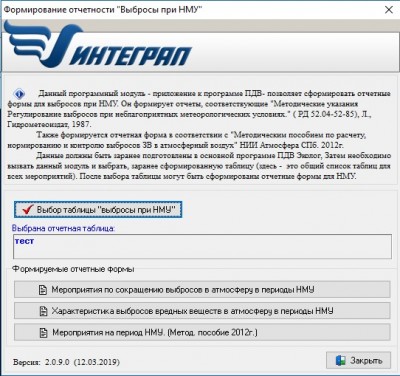Click the red checkmark icon on table selection button

coord(28,210)
